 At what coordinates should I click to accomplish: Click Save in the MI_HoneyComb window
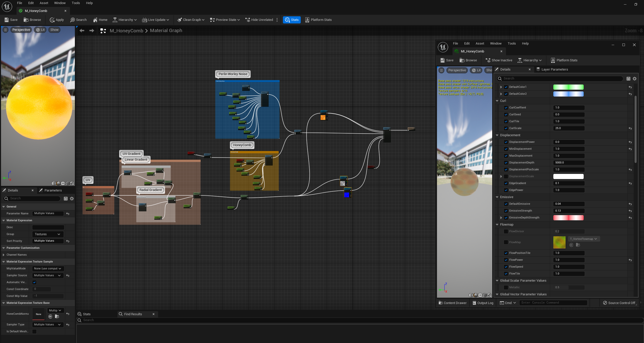coord(446,60)
